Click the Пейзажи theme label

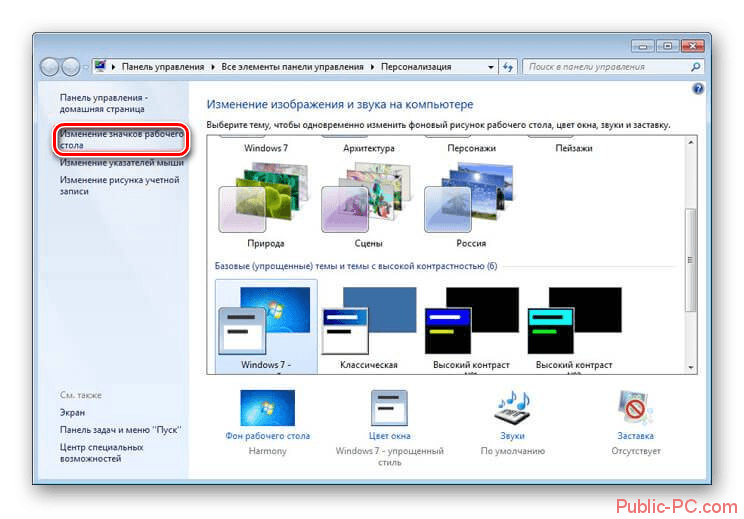(574, 148)
